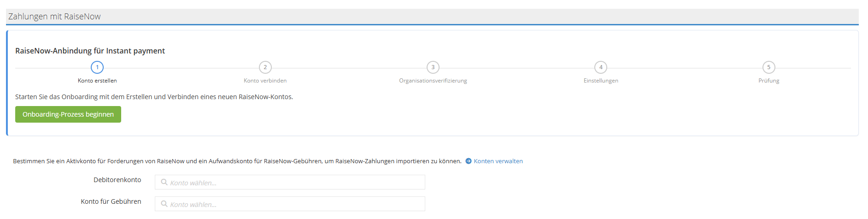This screenshot has width=868, height=219.
Task: Click step 1 circle in onboarding stepper
Action: pyautogui.click(x=97, y=67)
